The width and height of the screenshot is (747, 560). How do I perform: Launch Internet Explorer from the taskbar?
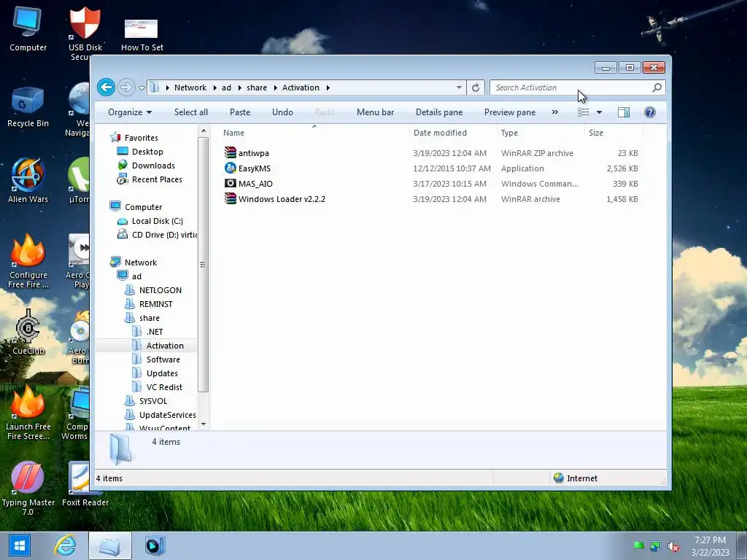[64, 545]
